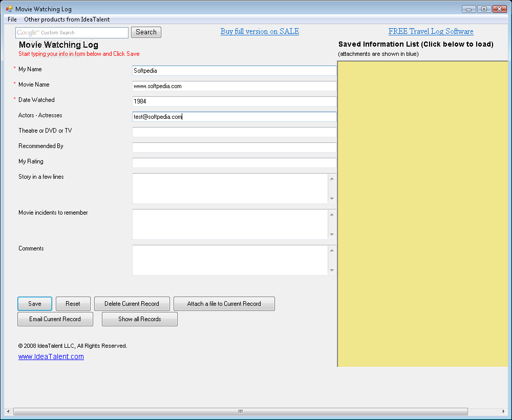Close the Movie Watching Log window
The width and height of the screenshot is (512, 420).
pos(499,9)
